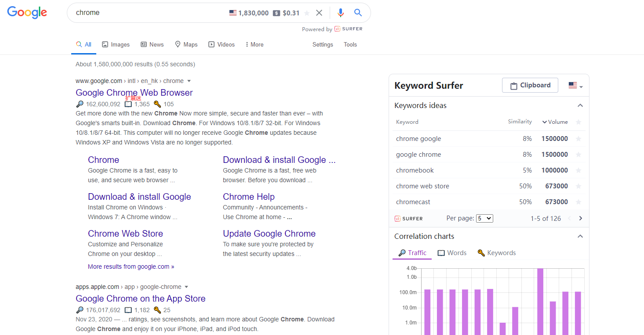Open Google Chrome on the App Store result
This screenshot has height=335, width=644.
141,299
